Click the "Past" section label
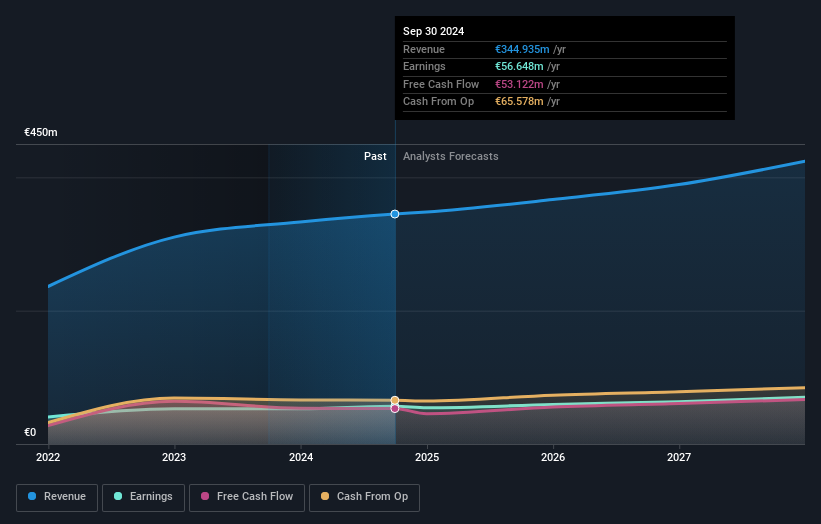The image size is (821, 524). tap(375, 157)
